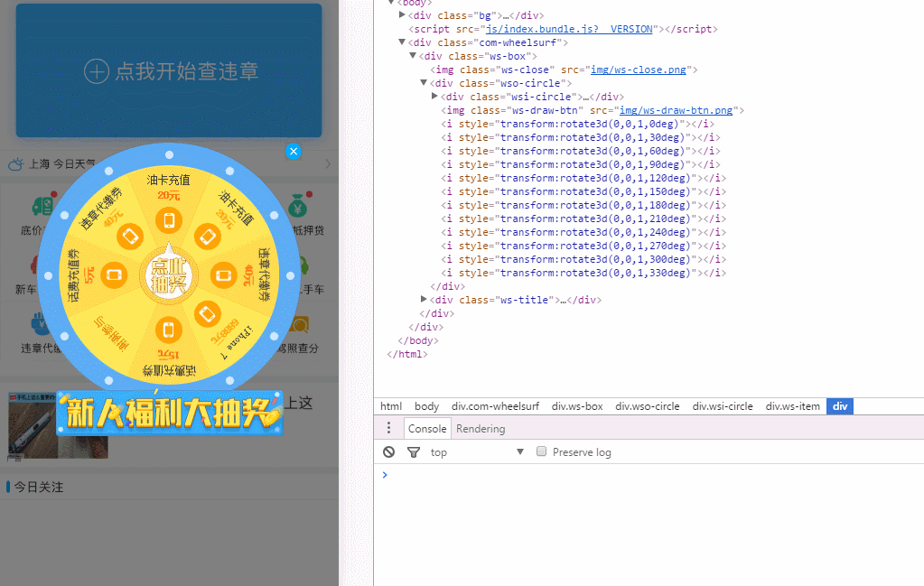
Task: Click the 今日关注 section heading
Action: 38,487
